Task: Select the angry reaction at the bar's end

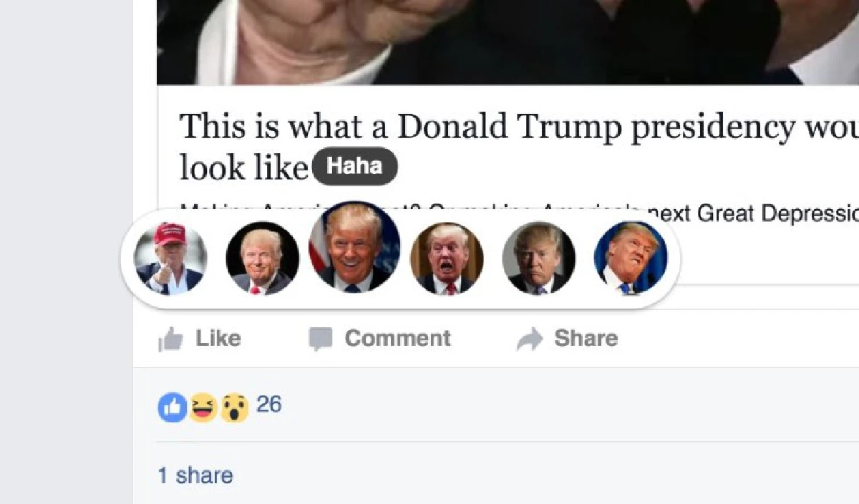Action: (x=631, y=258)
